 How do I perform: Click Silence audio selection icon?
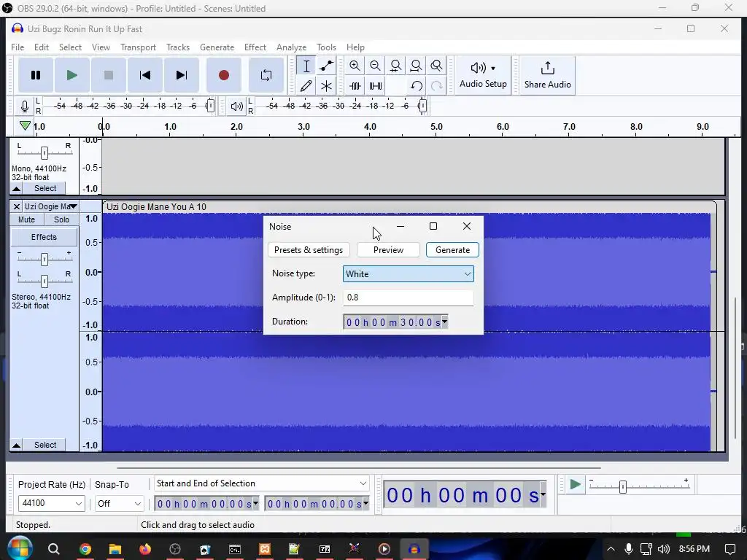[376, 86]
